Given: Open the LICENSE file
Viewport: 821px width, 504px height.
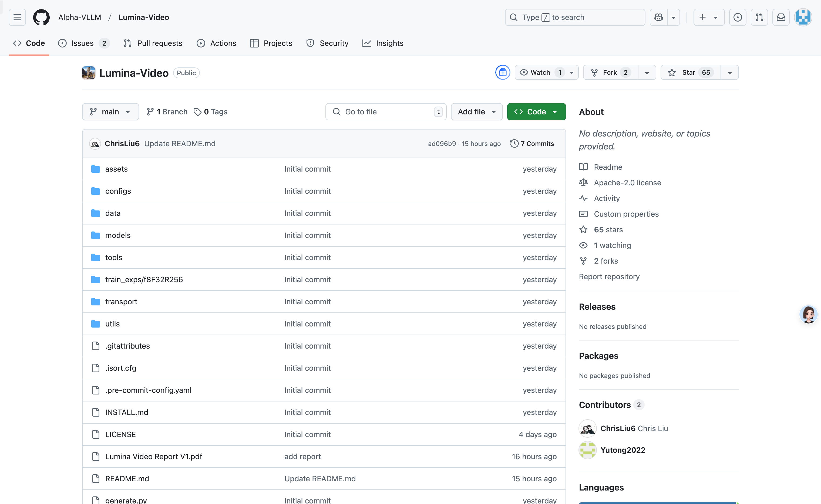Looking at the screenshot, I should (120, 435).
